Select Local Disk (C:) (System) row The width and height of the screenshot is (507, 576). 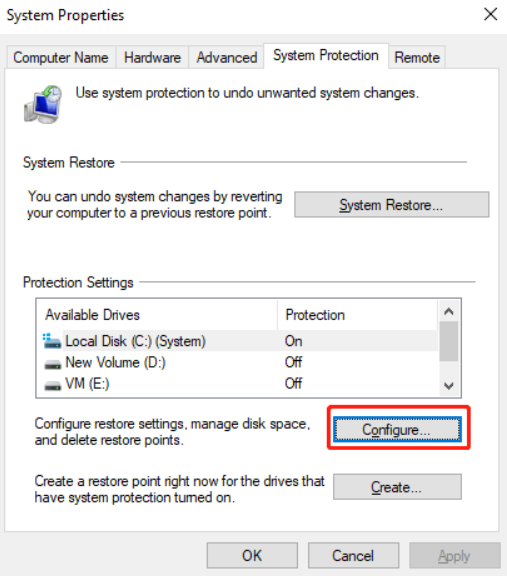tap(237, 341)
